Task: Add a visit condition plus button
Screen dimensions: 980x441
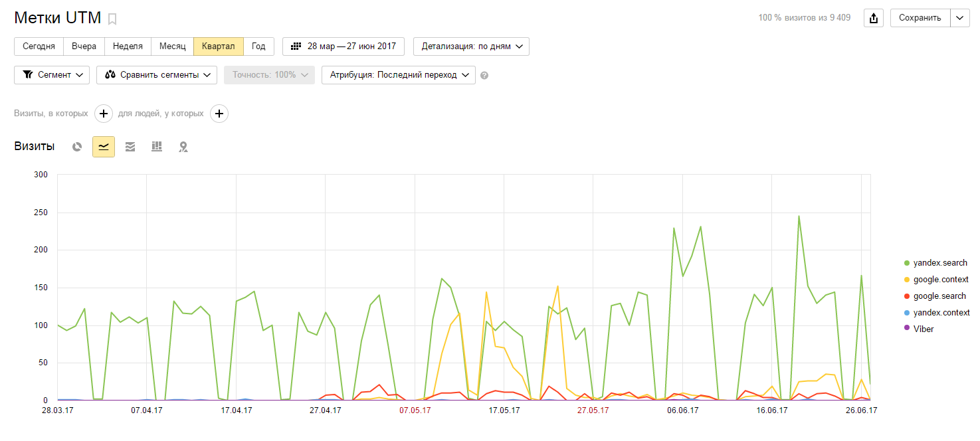Action: 104,114
